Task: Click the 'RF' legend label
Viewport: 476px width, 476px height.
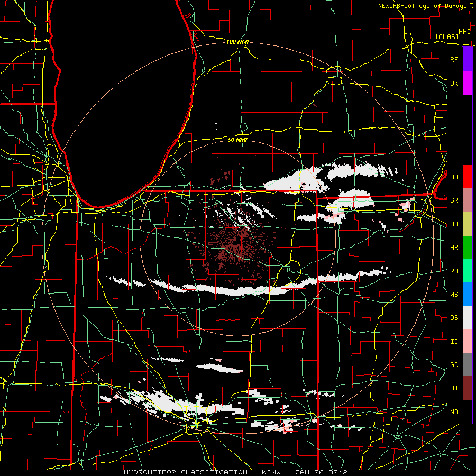Action: tap(454, 59)
